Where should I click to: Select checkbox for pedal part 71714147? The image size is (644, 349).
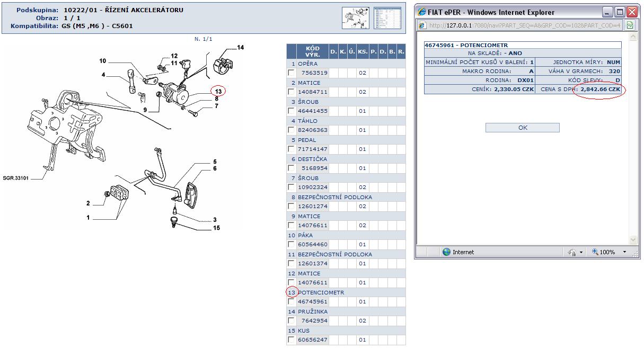point(291,149)
